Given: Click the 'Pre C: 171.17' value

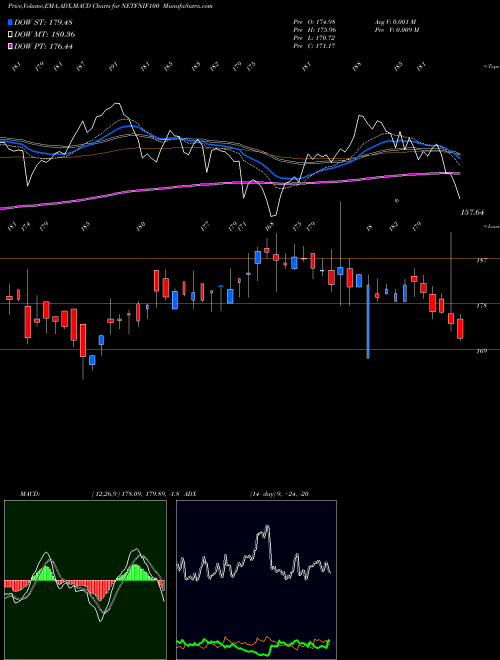Looking at the screenshot, I should tap(314, 46).
